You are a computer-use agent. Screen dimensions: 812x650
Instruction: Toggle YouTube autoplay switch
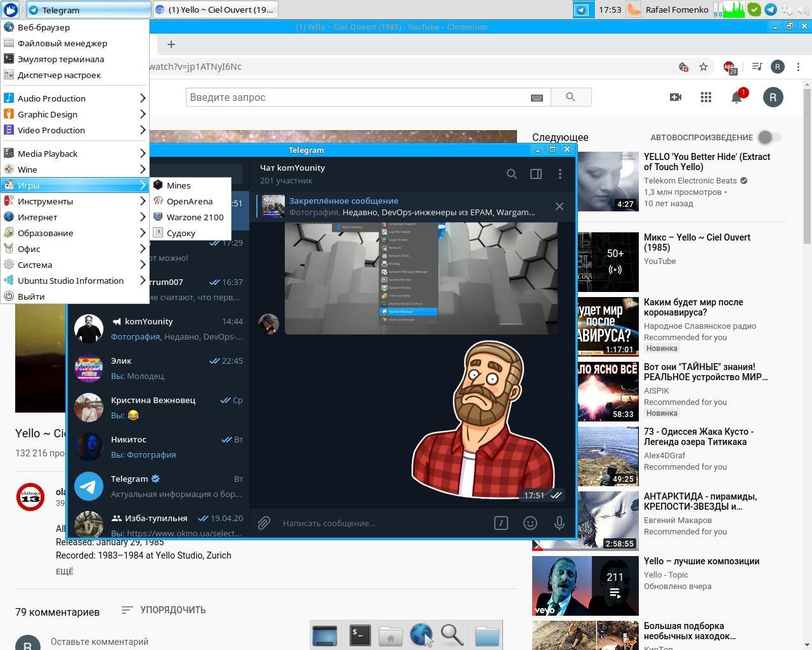[x=769, y=137]
